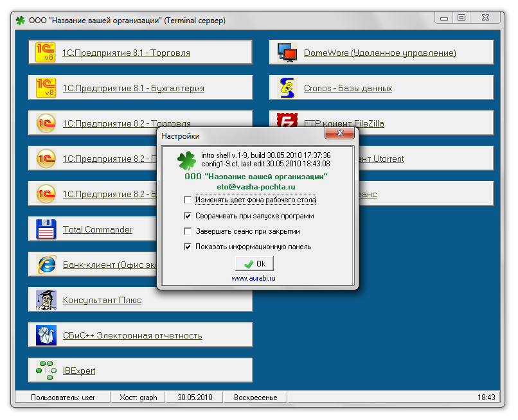Screen dimensions: 518x420
Task: Click the "Хост: graph" status bar entry
Action: (x=138, y=398)
